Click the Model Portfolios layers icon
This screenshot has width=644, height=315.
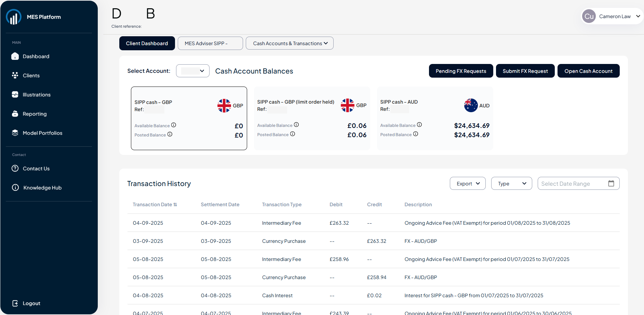point(15,133)
